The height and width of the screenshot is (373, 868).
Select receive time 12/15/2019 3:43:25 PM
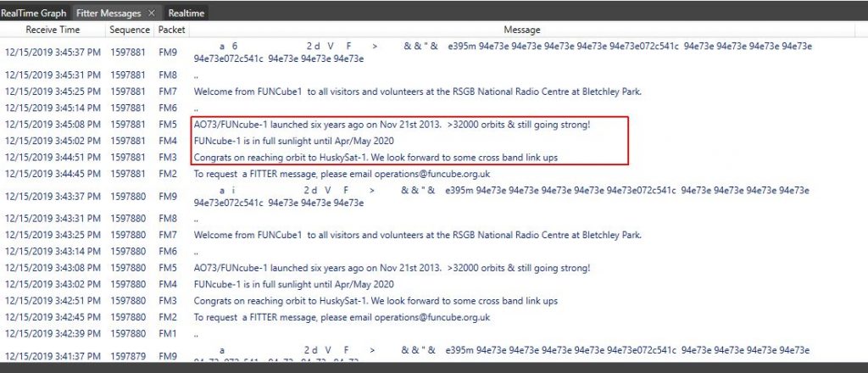(x=53, y=235)
